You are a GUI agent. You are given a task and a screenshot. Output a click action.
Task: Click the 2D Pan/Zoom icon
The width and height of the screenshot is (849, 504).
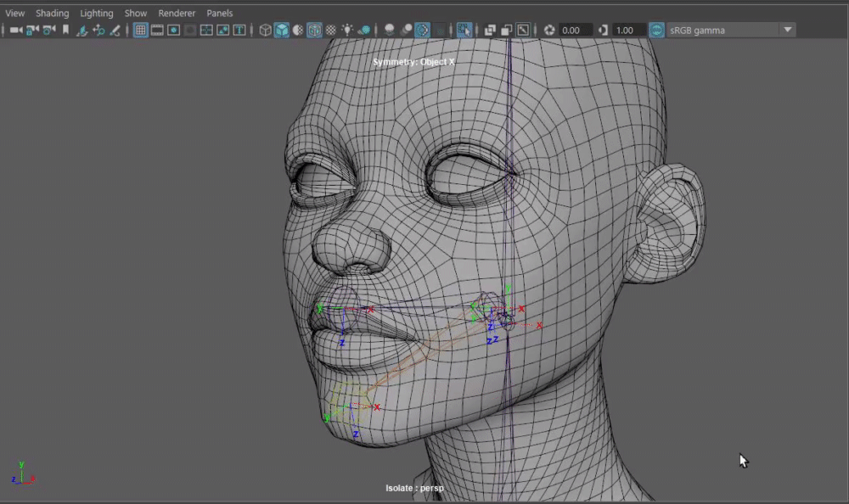pos(98,31)
